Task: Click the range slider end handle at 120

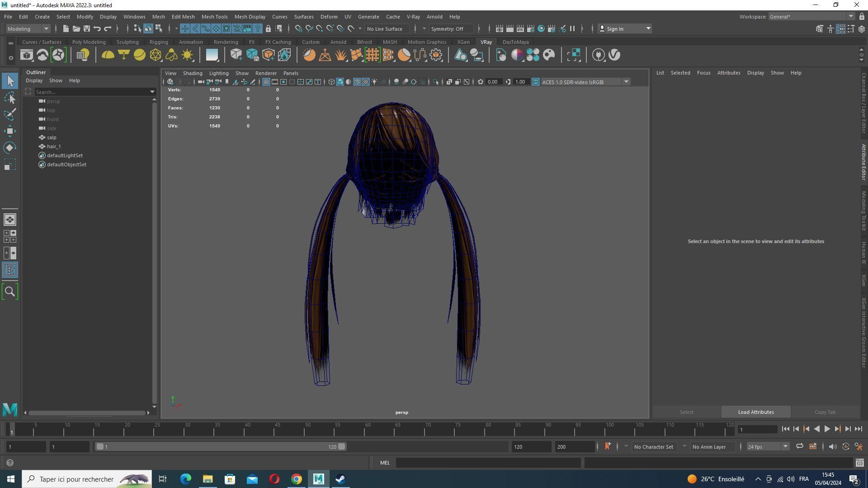Action: 342,446
